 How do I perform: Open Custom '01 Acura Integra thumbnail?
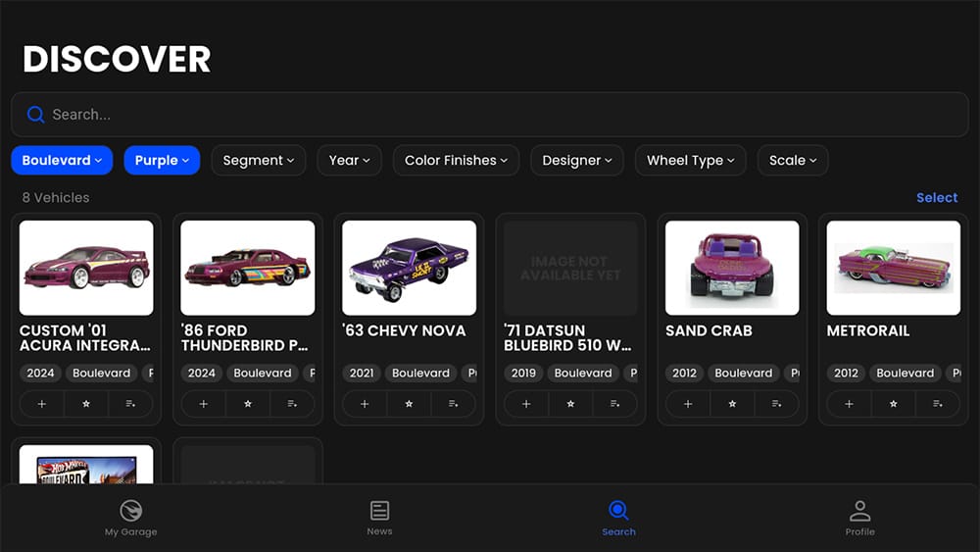click(x=86, y=268)
